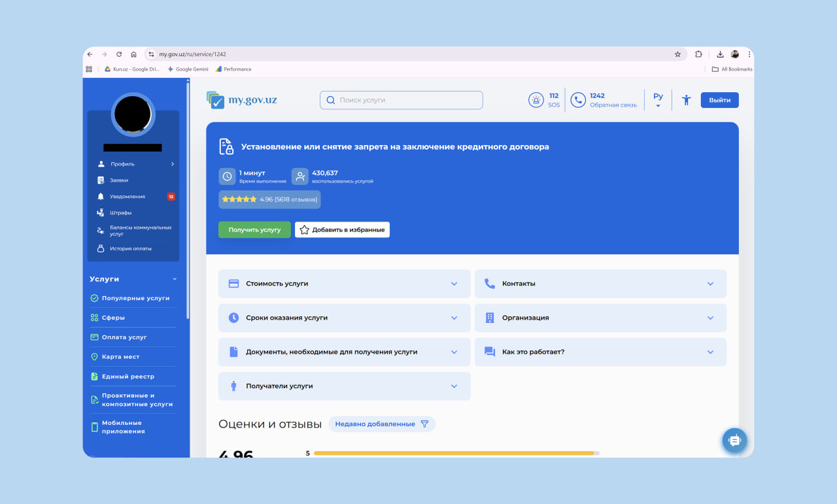
Task: Bookmark this page with star icon
Action: click(x=677, y=54)
